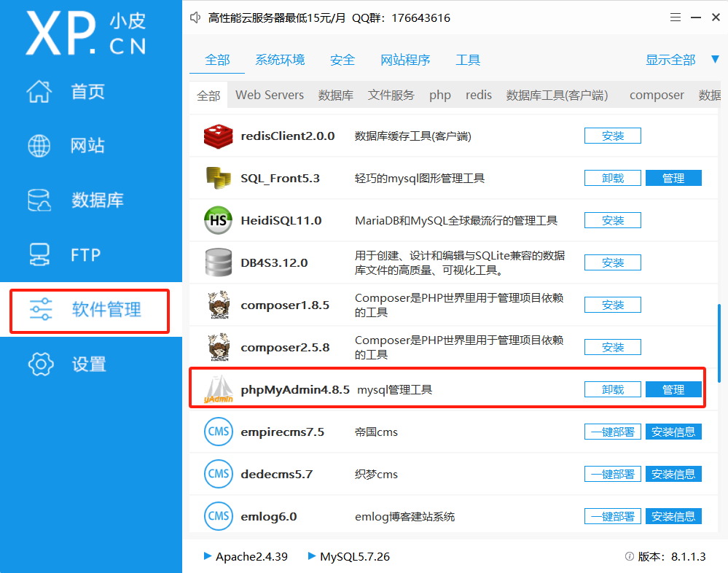Image resolution: width=728 pixels, height=573 pixels.
Task: Open 设置 from the sidebar
Action: tap(89, 364)
